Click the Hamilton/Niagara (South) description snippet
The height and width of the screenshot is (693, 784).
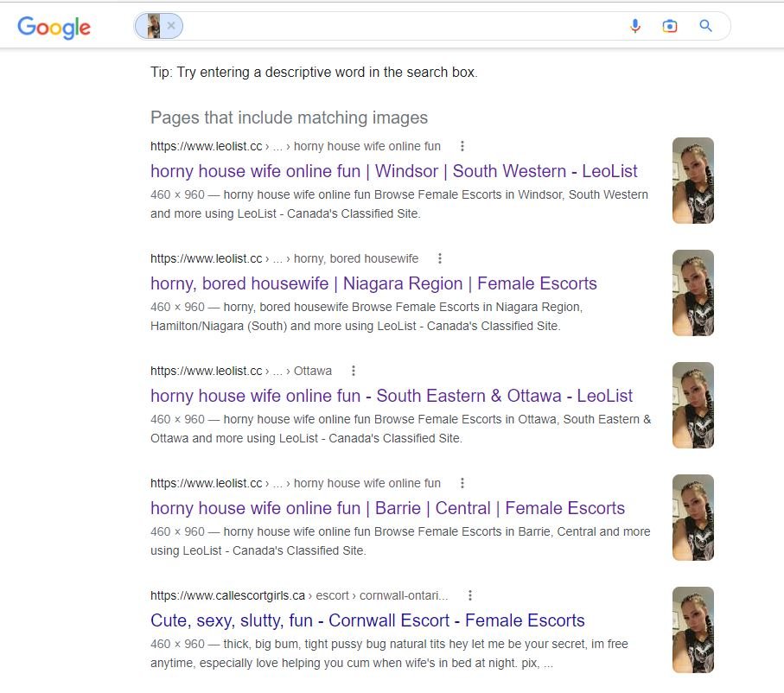[367, 316]
